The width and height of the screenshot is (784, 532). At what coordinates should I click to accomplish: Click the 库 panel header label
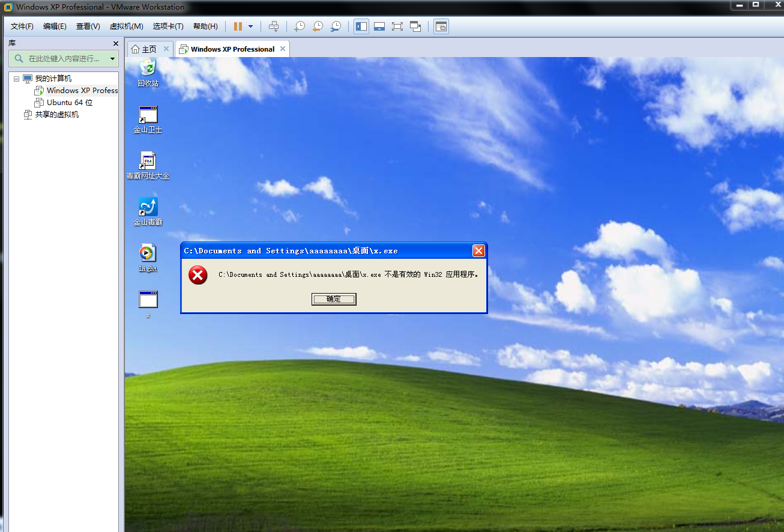pos(12,43)
